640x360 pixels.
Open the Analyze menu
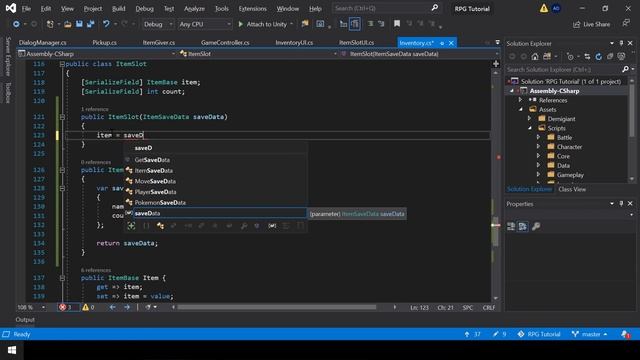194,9
